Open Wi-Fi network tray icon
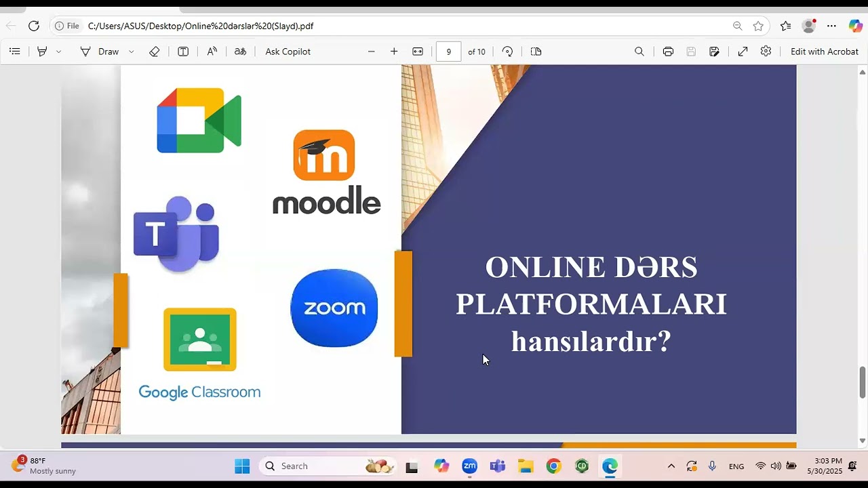Viewport: 868px width, 488px height. tap(760, 466)
